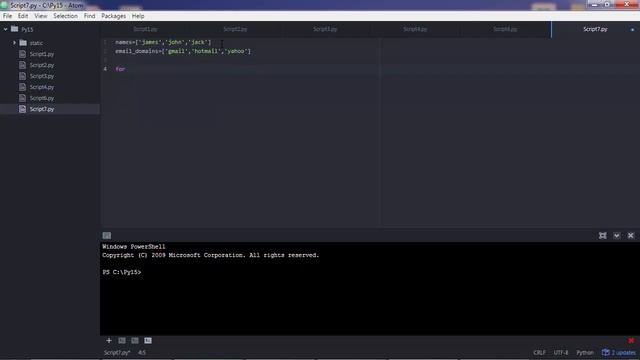This screenshot has width=640, height=360.
Task: Click the file icon next to Script4.py
Action: (22, 87)
